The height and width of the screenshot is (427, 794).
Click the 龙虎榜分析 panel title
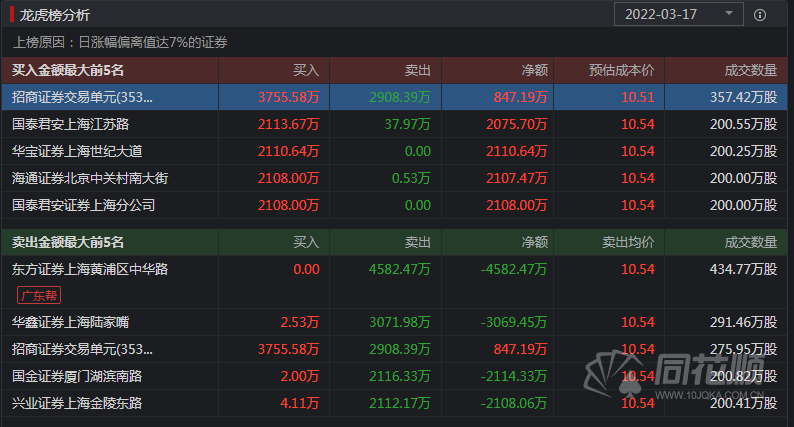[54, 15]
